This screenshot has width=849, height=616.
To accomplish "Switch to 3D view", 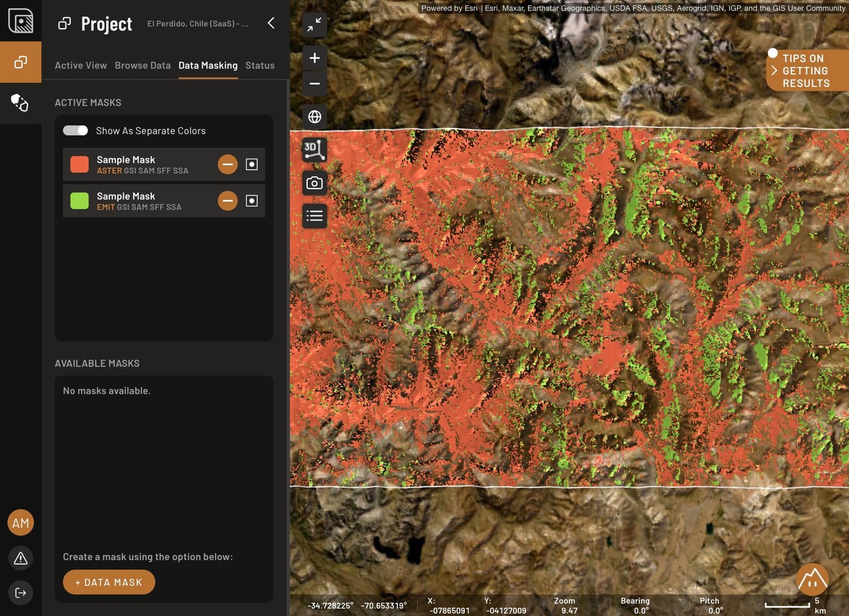I will coord(315,150).
